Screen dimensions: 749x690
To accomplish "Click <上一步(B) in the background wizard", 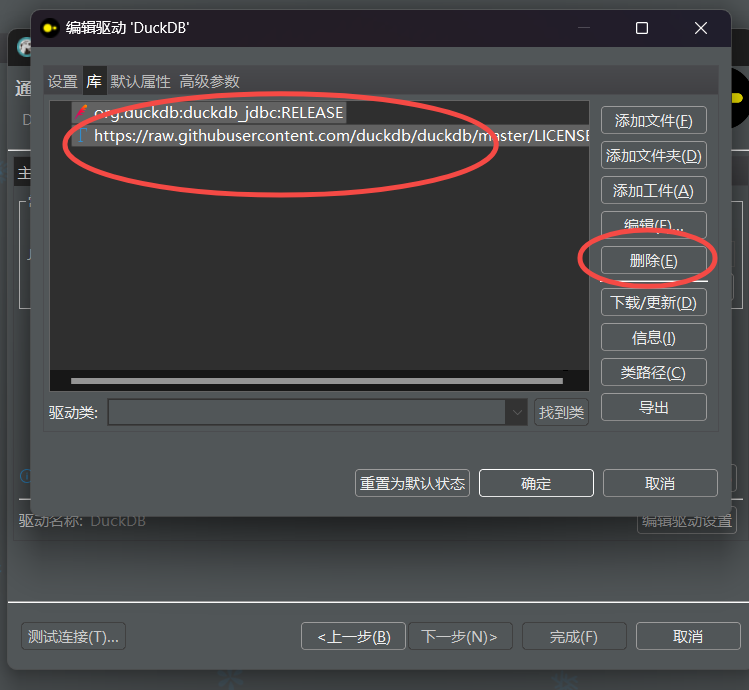I will (353, 636).
